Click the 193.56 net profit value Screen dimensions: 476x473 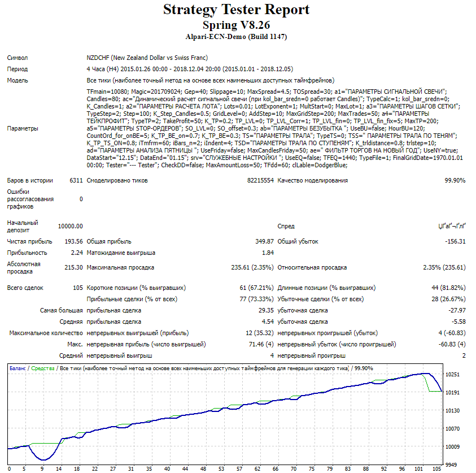coord(73,241)
